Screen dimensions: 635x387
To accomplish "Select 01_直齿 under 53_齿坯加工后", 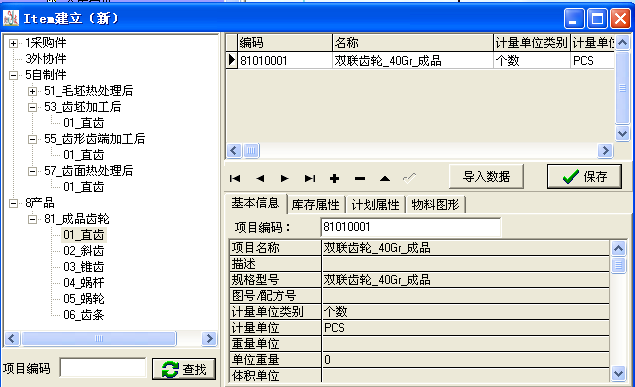I will tap(83, 123).
